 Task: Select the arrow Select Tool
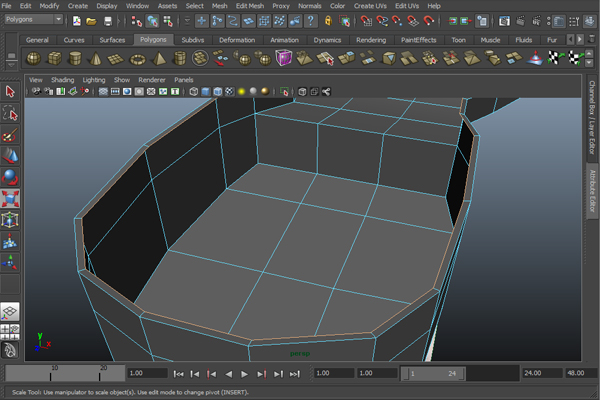(10, 92)
